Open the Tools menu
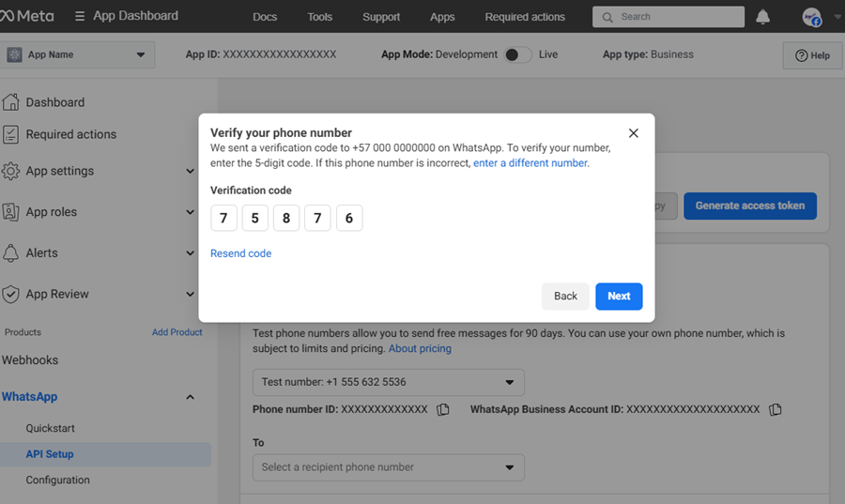Image resolution: width=845 pixels, height=504 pixels. pos(319,17)
